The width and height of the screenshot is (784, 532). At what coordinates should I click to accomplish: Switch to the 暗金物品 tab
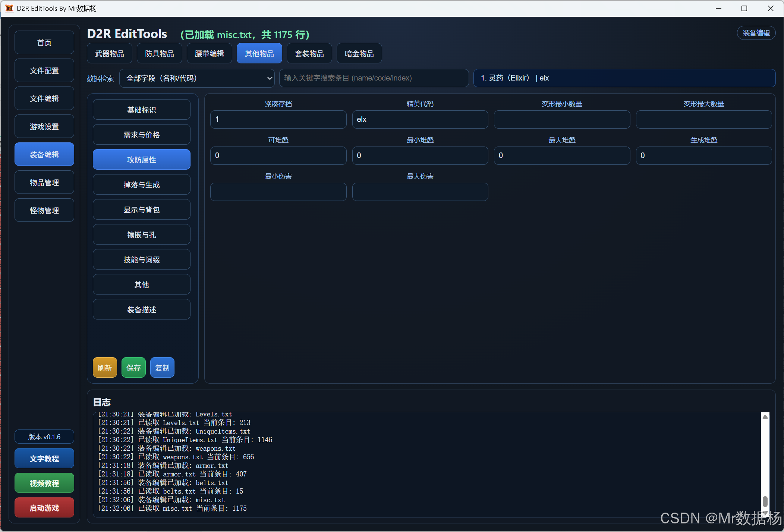point(359,54)
